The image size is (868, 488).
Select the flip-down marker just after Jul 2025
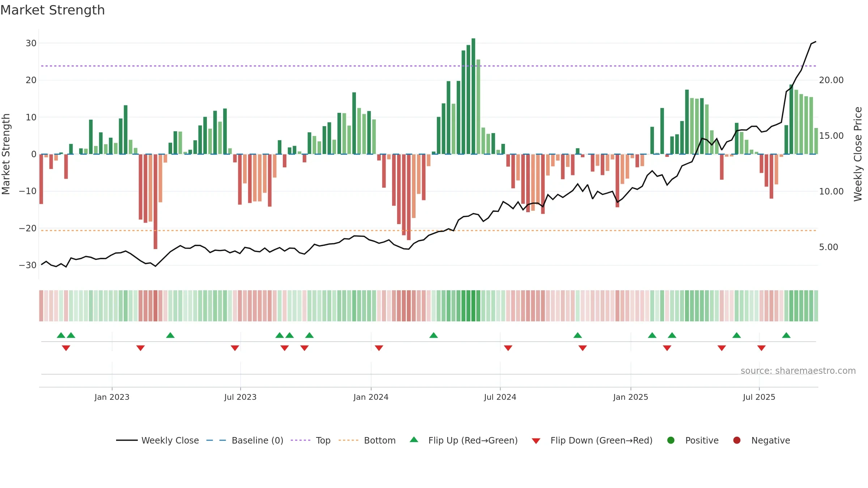[x=761, y=348]
